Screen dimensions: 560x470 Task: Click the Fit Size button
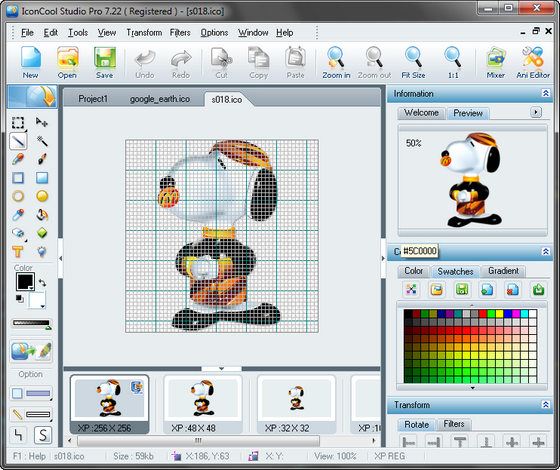pyautogui.click(x=413, y=63)
